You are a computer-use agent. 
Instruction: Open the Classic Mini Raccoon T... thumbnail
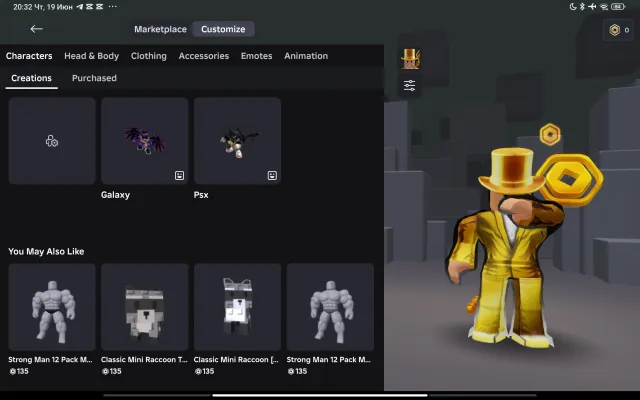(144, 307)
